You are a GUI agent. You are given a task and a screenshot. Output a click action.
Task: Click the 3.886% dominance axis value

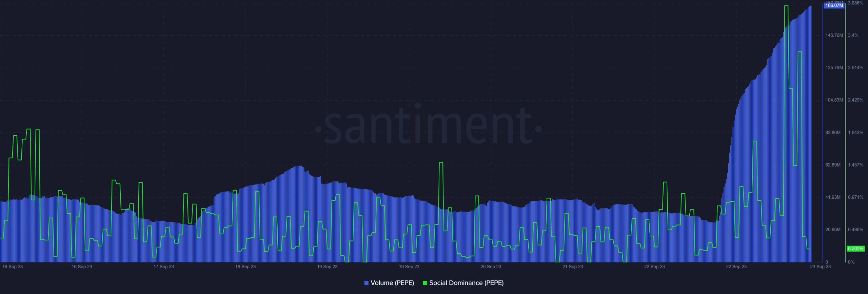pos(855,3)
